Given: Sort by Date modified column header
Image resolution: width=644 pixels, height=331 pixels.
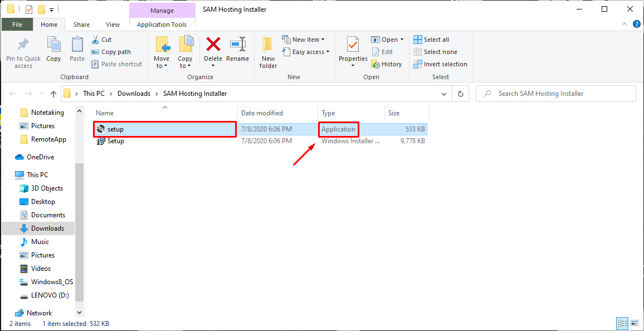Looking at the screenshot, I should point(277,113).
